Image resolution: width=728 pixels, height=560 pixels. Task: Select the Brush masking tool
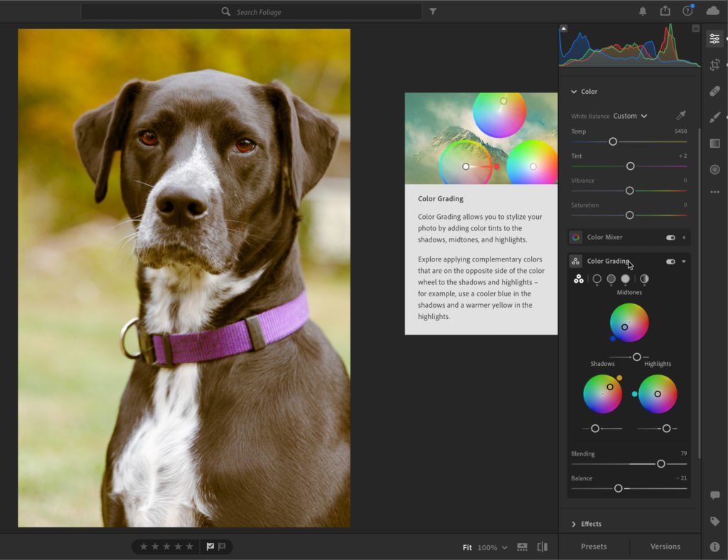[714, 117]
